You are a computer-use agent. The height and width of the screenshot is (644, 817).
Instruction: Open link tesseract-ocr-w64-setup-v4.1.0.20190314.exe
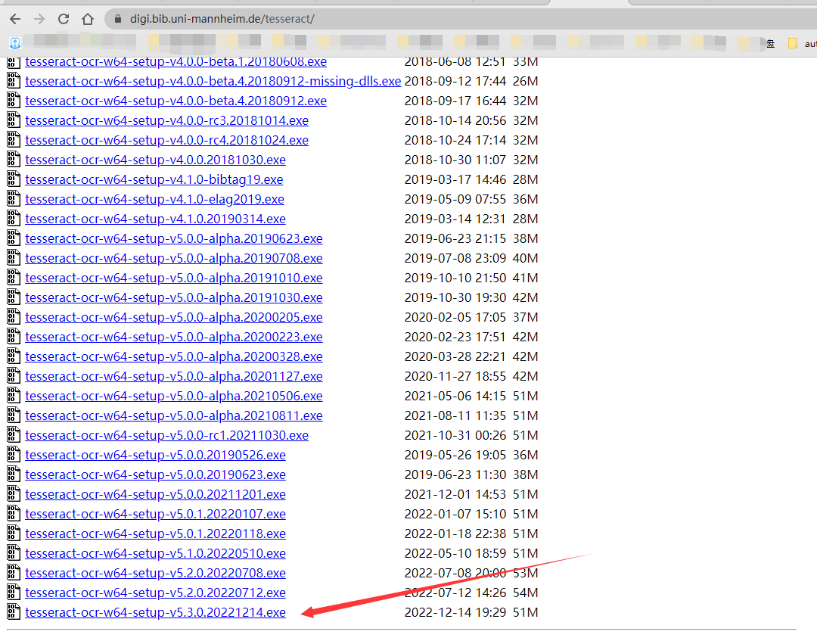[x=155, y=219]
